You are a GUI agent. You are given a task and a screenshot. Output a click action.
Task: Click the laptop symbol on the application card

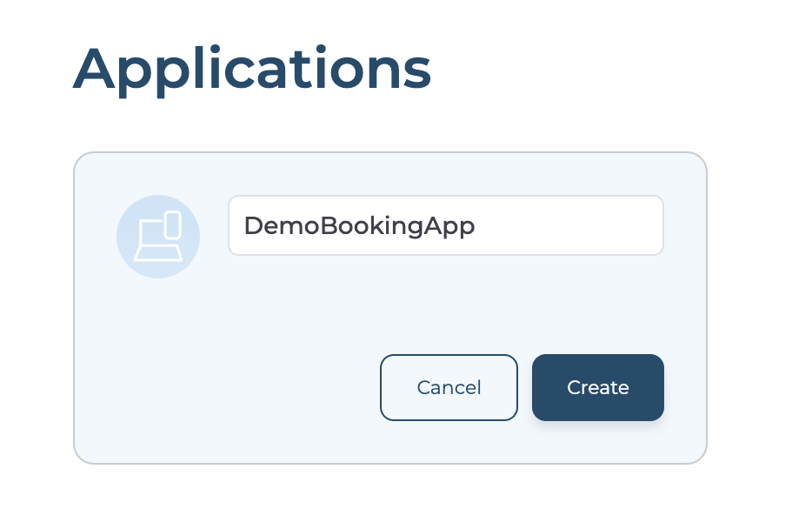[x=157, y=236]
